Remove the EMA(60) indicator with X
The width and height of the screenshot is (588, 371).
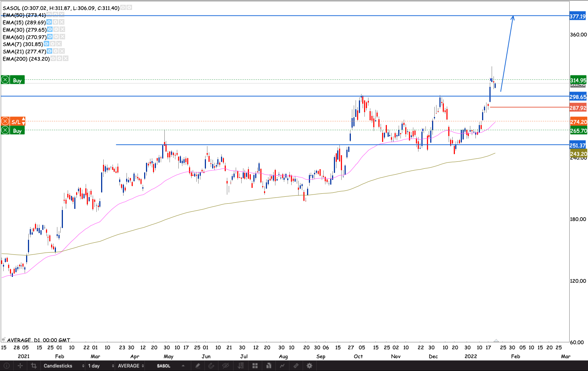coord(63,37)
